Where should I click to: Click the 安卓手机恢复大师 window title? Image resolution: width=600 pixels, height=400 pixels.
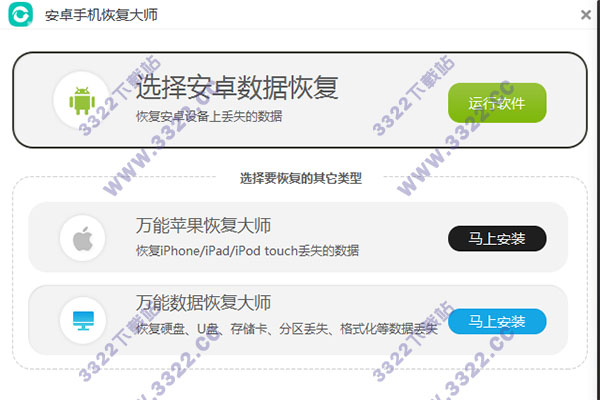[x=101, y=15]
